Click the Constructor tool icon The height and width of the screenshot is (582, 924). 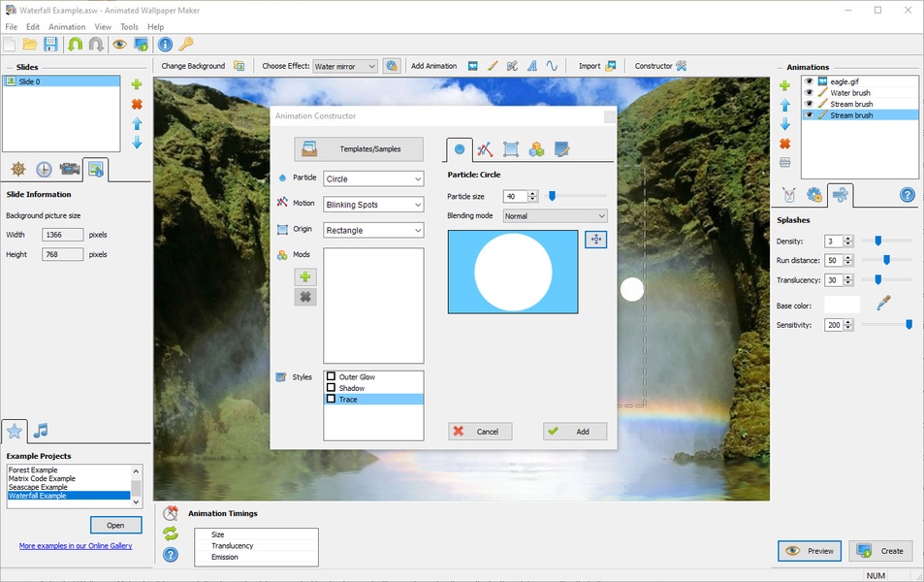pos(681,66)
